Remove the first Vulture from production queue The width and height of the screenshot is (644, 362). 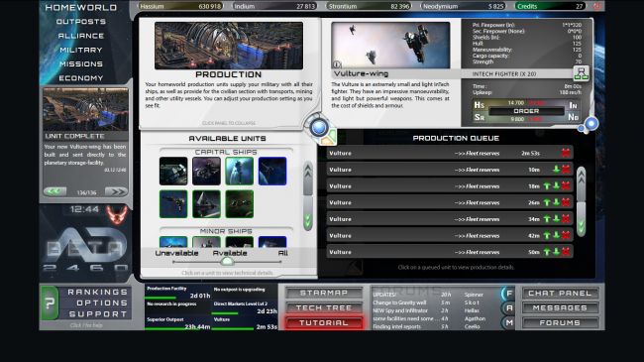click(566, 153)
